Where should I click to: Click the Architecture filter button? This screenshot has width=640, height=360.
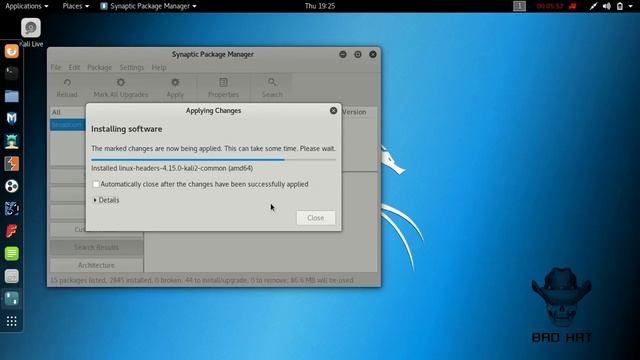click(x=96, y=265)
